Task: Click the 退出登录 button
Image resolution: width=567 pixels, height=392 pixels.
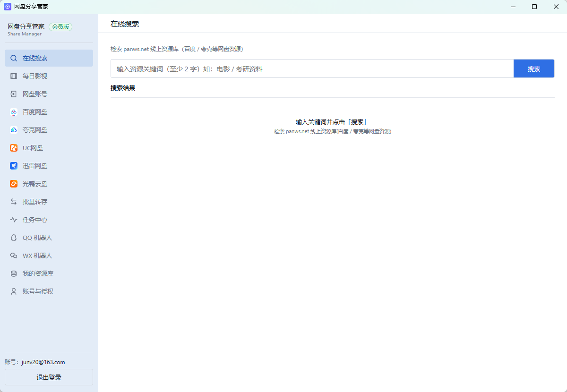Action: coord(49,377)
